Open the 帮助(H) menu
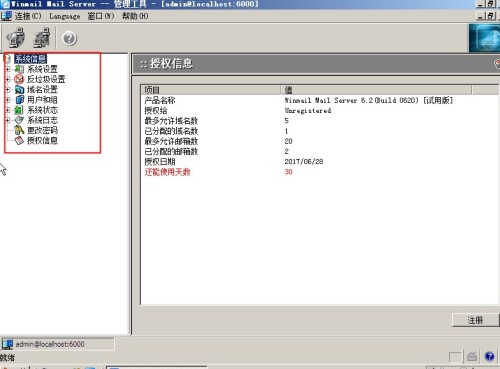Viewport: 500px width, 369px height. click(135, 16)
